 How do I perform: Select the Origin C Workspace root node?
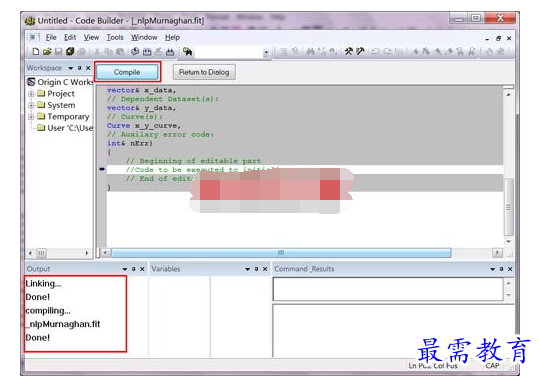click(60, 82)
